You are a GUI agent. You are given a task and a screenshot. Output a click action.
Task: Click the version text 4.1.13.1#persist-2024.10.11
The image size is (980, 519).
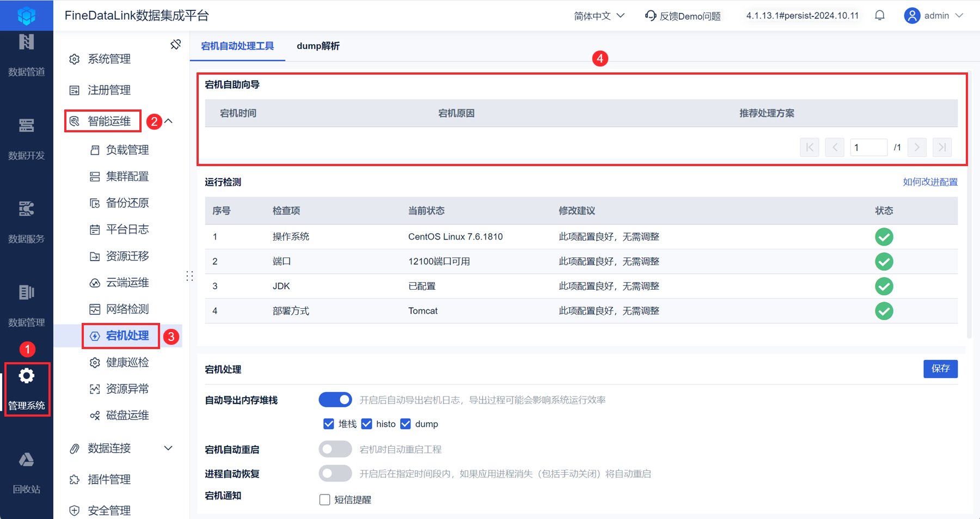point(803,16)
